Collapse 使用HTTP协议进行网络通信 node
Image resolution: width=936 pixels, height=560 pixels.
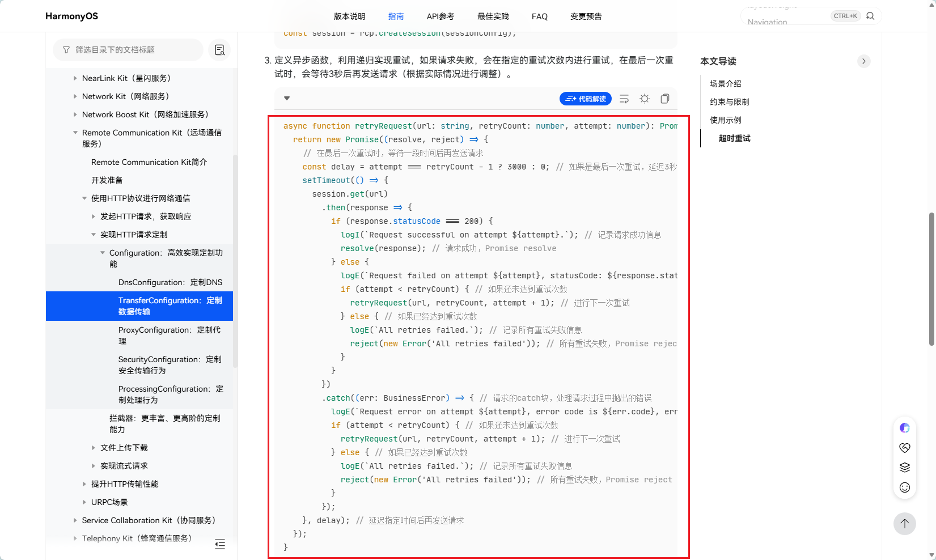pos(84,198)
